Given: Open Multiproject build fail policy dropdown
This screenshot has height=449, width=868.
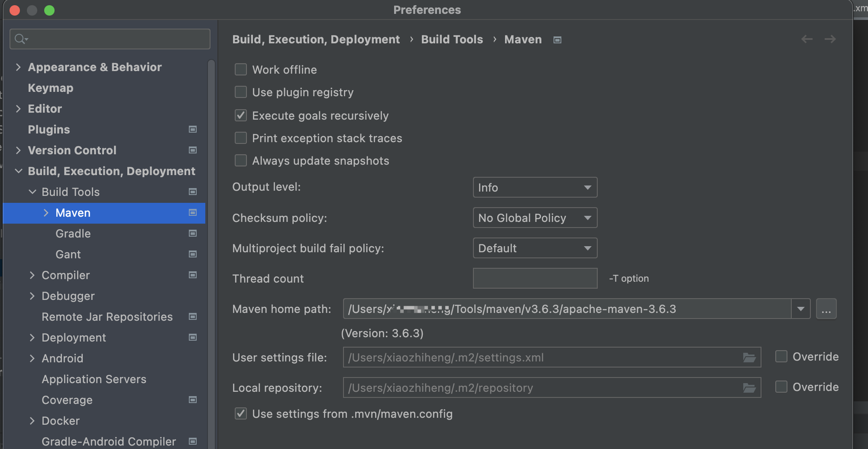Looking at the screenshot, I should 535,248.
